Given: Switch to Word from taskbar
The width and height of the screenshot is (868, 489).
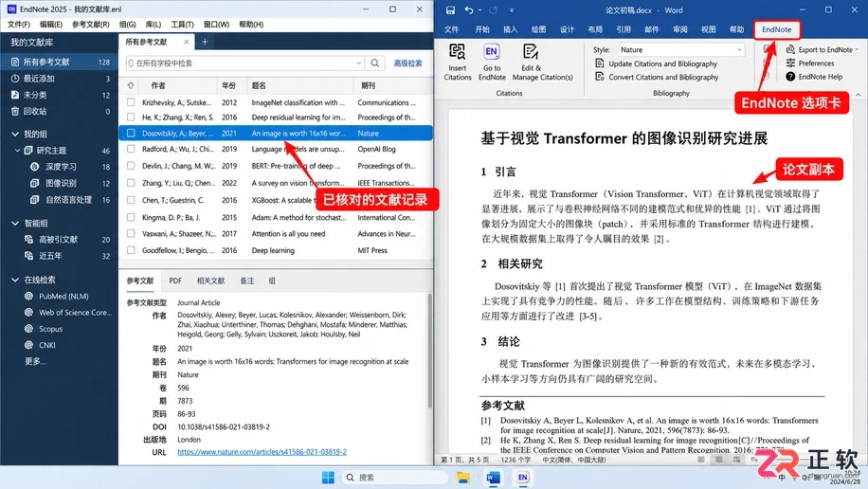Looking at the screenshot, I should pos(493,478).
